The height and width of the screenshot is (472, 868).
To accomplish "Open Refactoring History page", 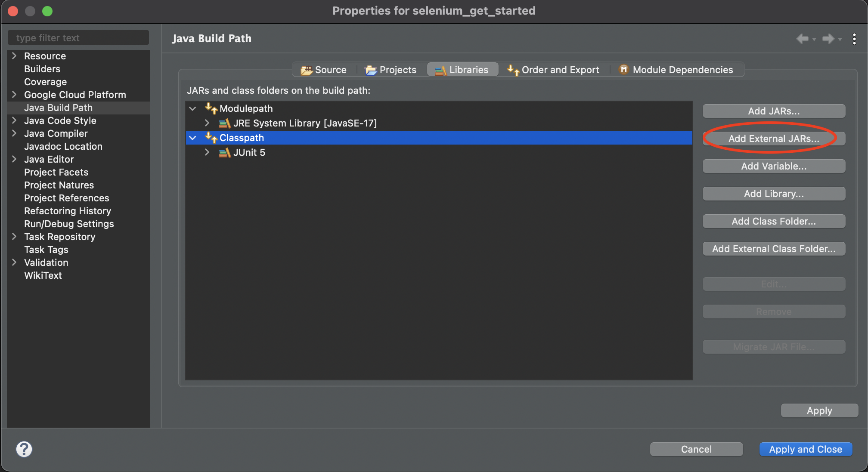I will pos(68,211).
